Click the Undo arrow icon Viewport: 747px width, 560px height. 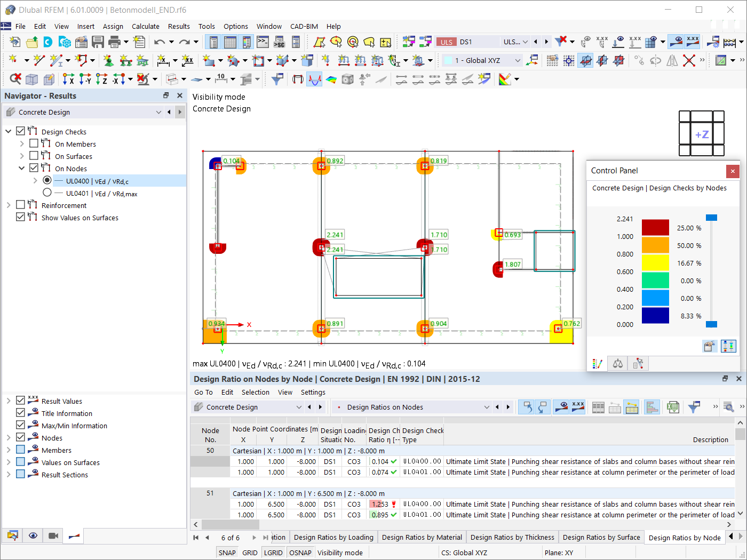(160, 42)
